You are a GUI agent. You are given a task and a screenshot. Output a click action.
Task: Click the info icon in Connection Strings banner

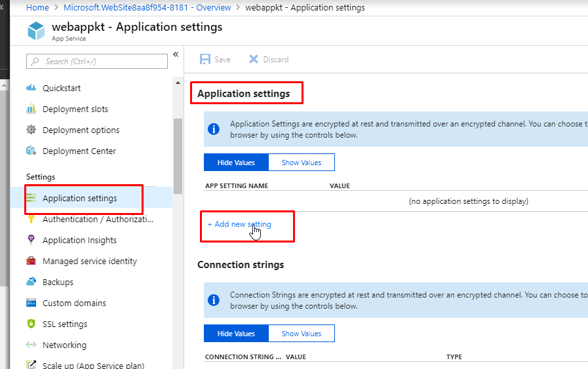(x=214, y=300)
